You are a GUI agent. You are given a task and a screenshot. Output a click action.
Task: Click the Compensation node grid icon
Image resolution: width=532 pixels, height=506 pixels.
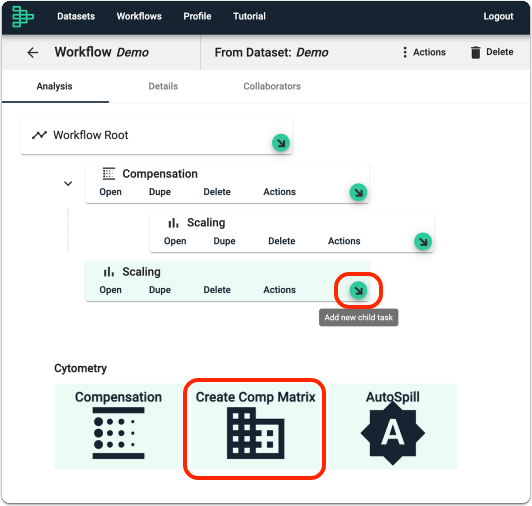click(x=109, y=173)
